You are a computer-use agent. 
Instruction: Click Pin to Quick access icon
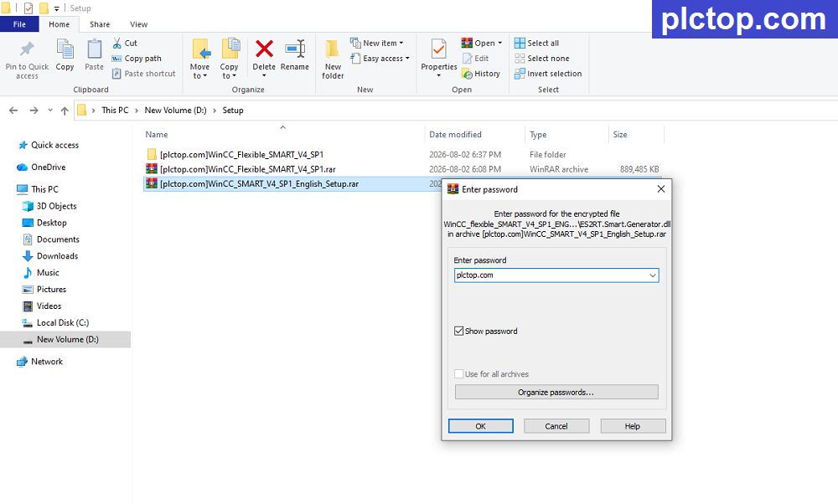click(x=27, y=49)
